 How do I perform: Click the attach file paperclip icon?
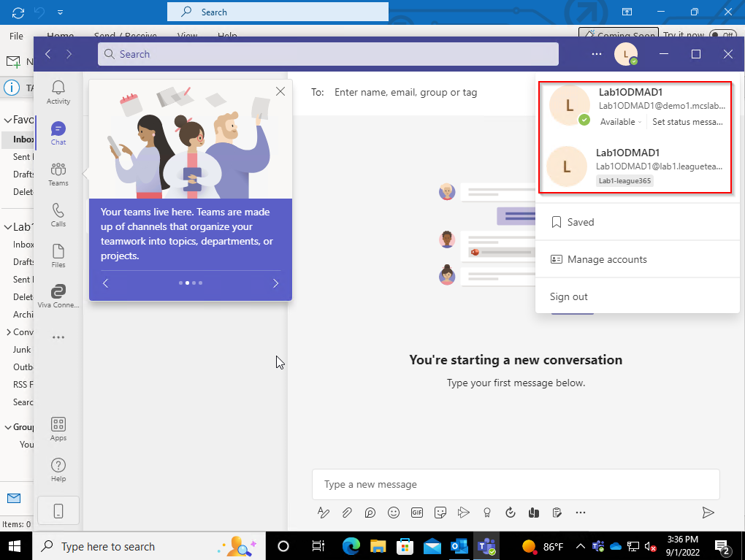tap(348, 513)
